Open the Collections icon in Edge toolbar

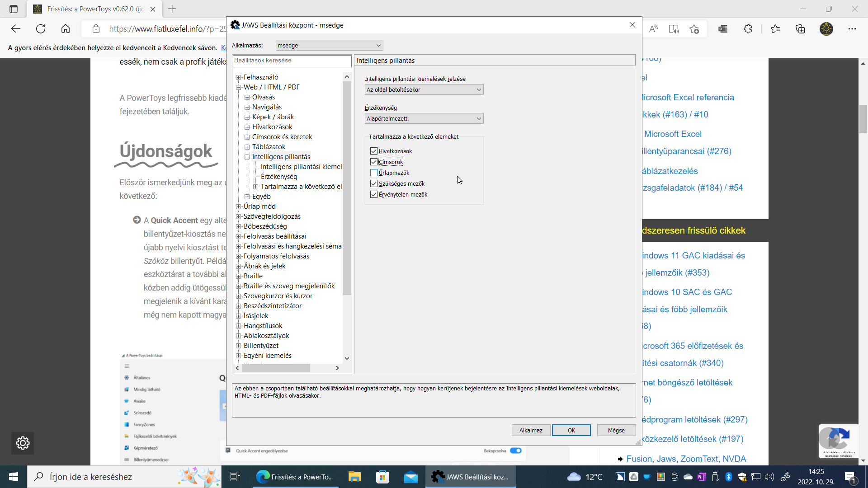(800, 29)
